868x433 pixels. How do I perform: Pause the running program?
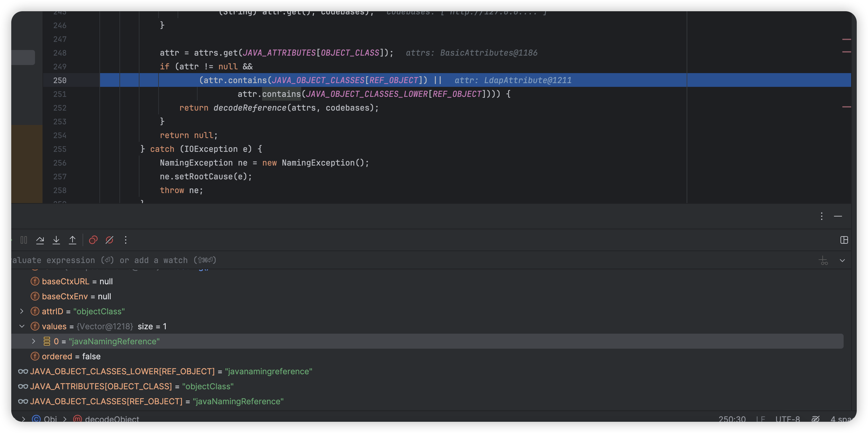23,240
